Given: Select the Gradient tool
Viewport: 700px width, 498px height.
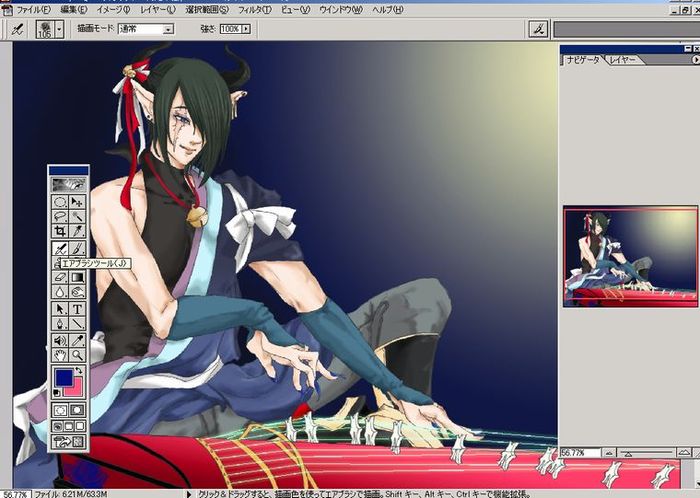Looking at the screenshot, I should tap(77, 278).
